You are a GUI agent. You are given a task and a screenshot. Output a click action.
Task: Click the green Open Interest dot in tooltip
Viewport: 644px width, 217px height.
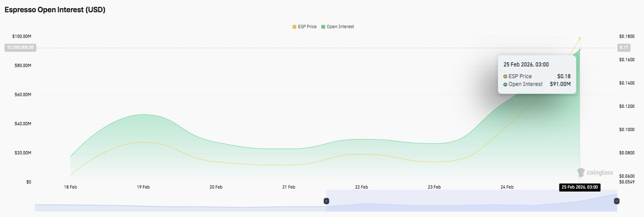tap(505, 84)
